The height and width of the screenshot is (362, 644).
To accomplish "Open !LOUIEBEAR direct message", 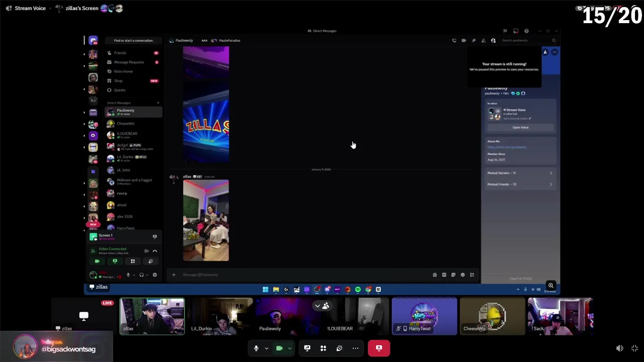I will [x=133, y=135].
